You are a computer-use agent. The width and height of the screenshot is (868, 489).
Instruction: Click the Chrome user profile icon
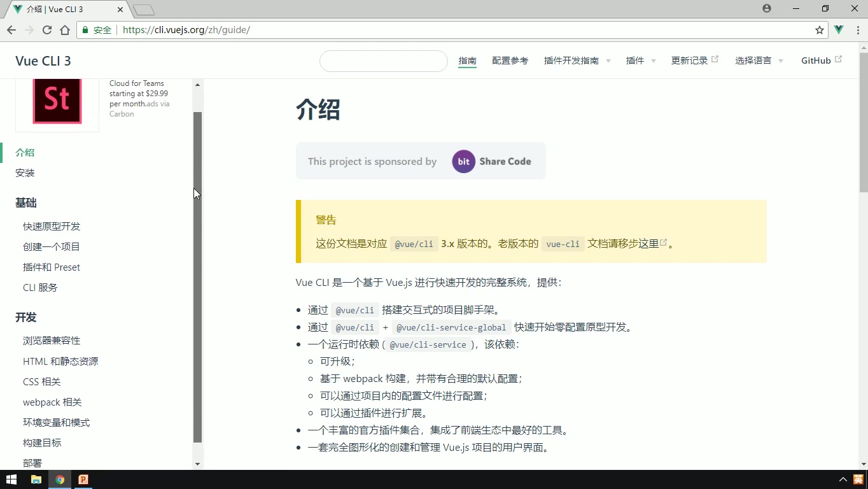[767, 8]
